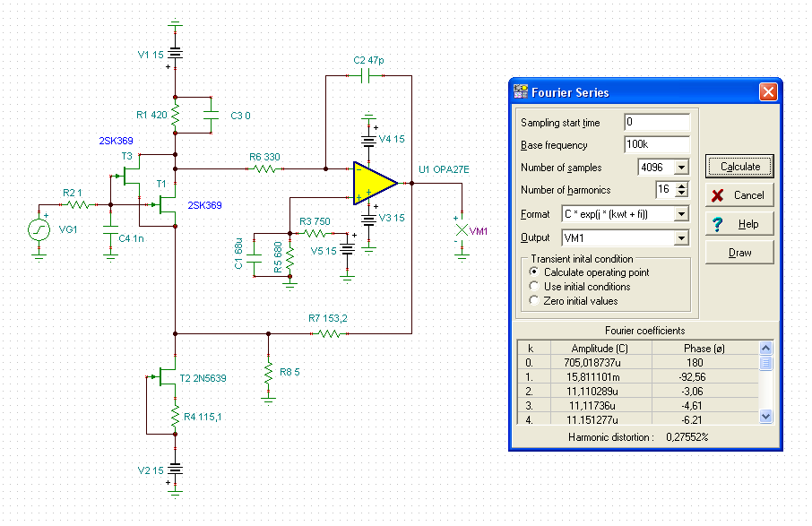Click the Draw button
The height and width of the screenshot is (526, 812).
(x=739, y=253)
